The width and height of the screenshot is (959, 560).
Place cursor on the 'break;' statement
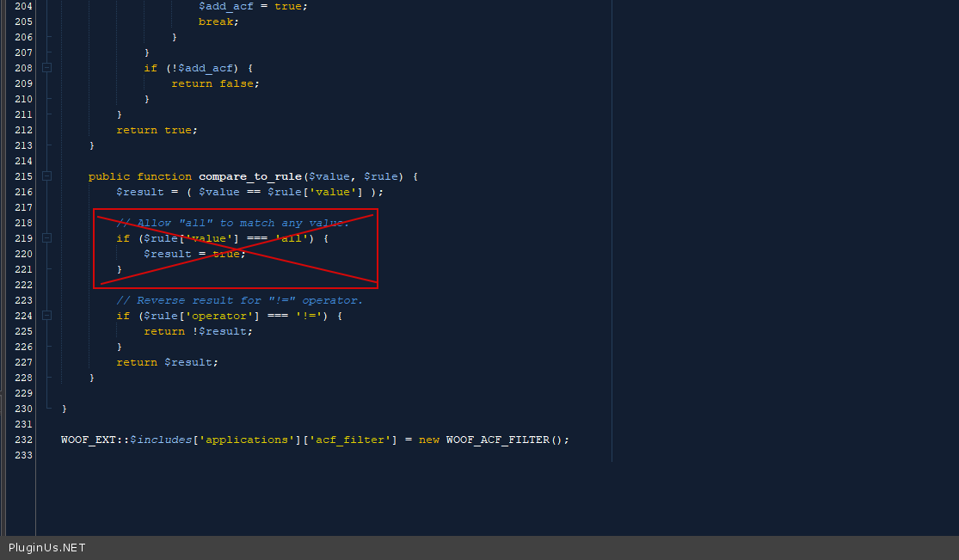tap(218, 22)
